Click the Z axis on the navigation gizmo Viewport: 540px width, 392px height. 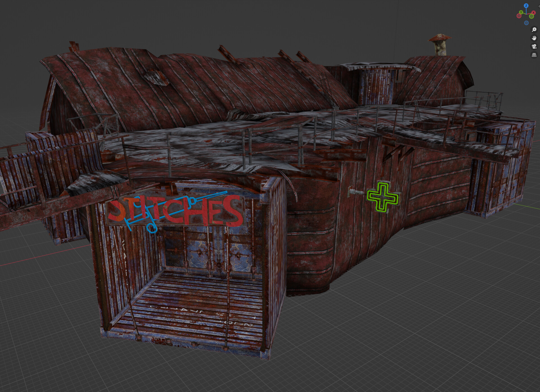tap(526, 6)
